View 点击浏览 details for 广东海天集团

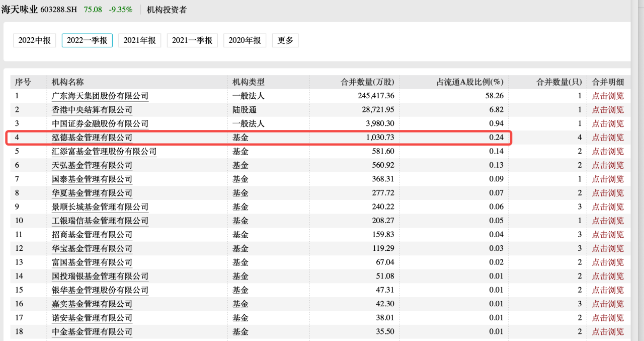tap(607, 96)
